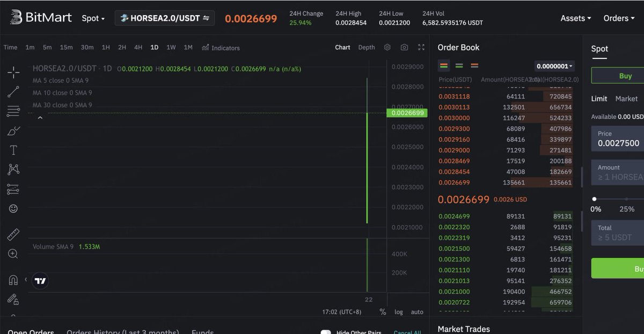
Task: Select bid order at price 0.0021500
Action: [505, 249]
